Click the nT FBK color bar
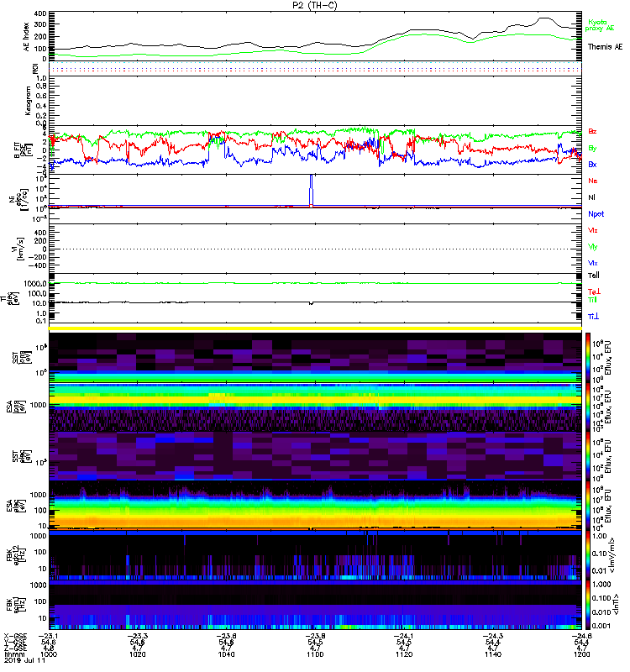 pyautogui.click(x=588, y=605)
